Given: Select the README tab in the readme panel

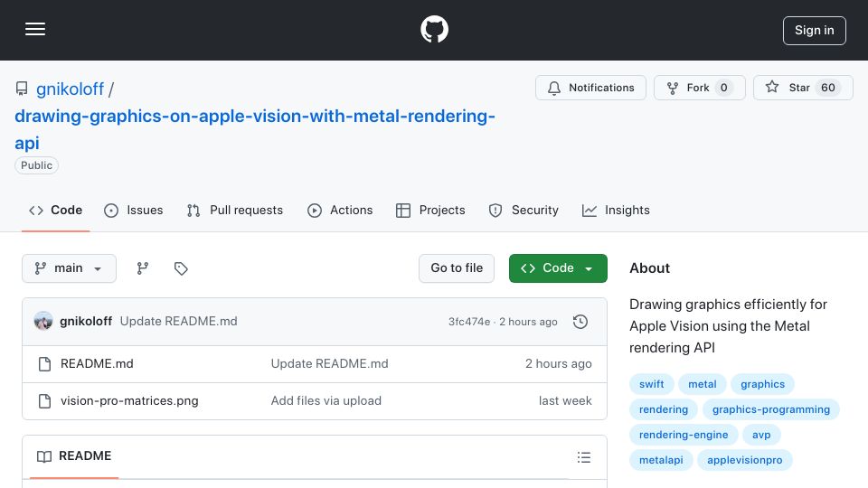Looking at the screenshot, I should [74, 455].
